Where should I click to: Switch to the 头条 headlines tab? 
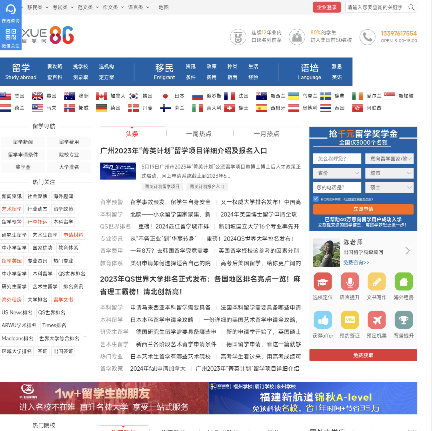pos(132,134)
